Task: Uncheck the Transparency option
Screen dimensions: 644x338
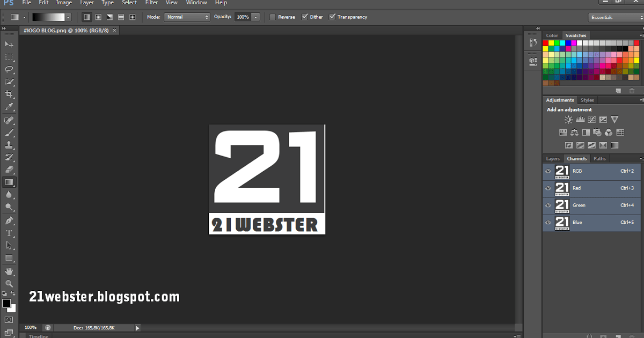Action: pyautogui.click(x=332, y=17)
